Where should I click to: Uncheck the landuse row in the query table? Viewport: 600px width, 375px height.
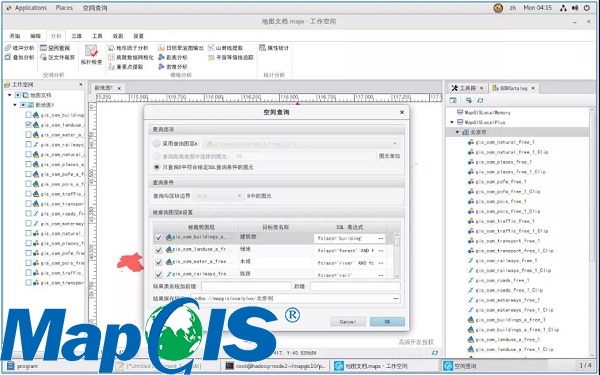tap(158, 250)
